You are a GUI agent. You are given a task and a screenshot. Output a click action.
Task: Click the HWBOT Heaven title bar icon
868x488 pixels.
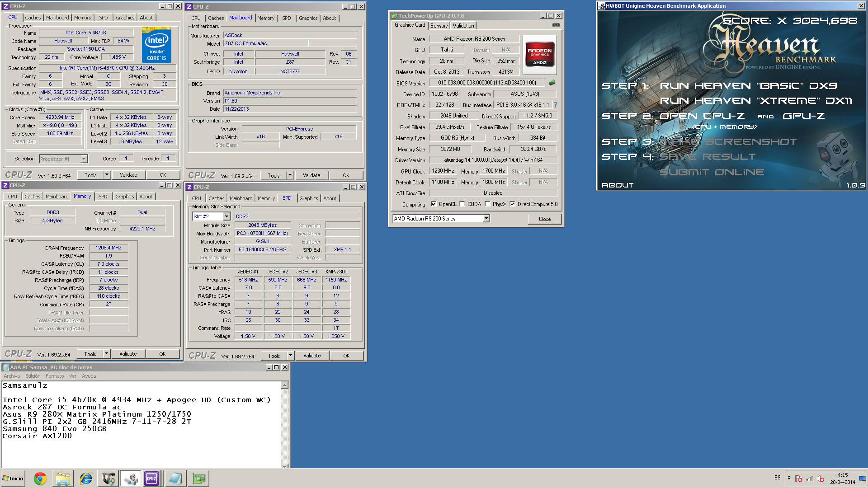[x=602, y=6]
